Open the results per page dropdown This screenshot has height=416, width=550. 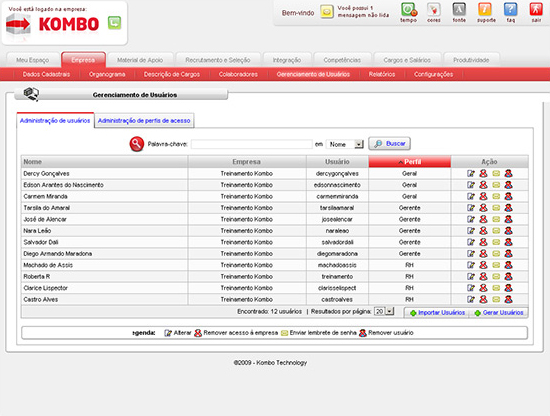pos(390,311)
